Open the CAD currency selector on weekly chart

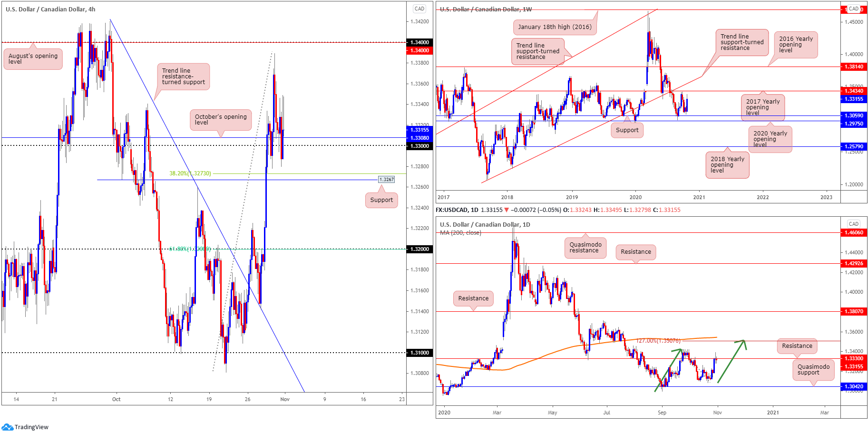pos(853,9)
